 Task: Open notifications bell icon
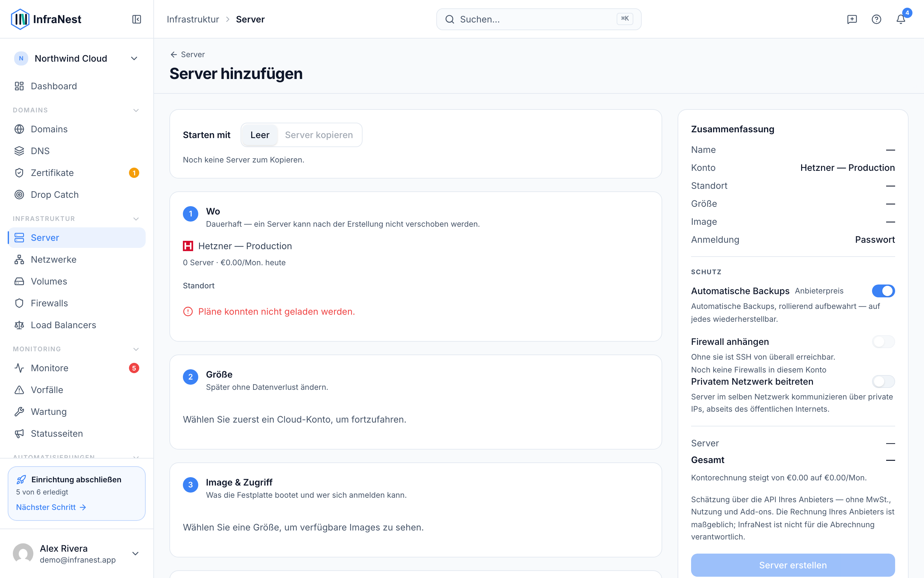coord(901,19)
